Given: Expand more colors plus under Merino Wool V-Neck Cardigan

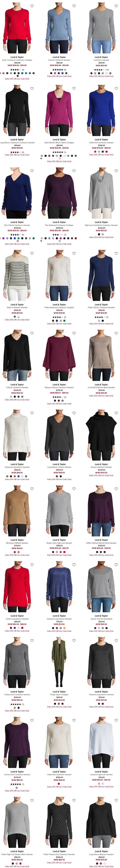Looking at the screenshot, I should 41,158.
